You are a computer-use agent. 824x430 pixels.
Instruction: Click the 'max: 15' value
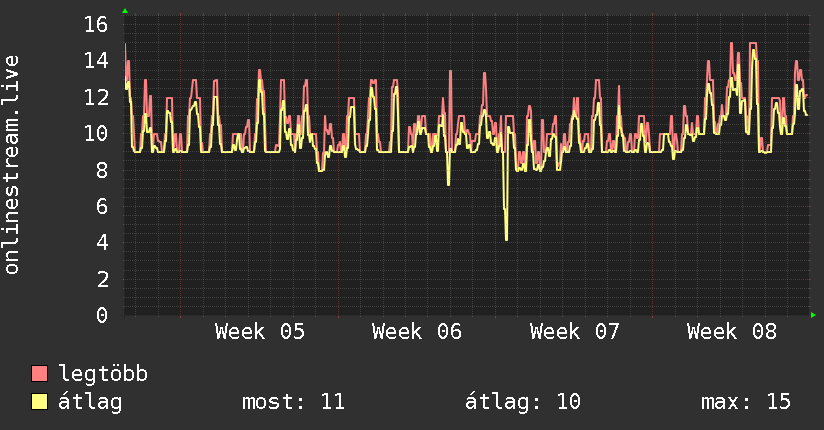click(x=746, y=402)
